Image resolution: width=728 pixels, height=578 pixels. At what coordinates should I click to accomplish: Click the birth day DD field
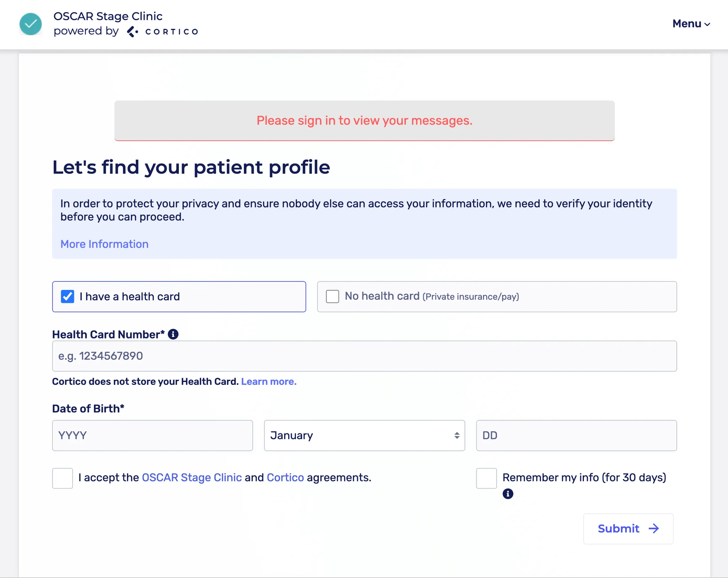tap(576, 436)
